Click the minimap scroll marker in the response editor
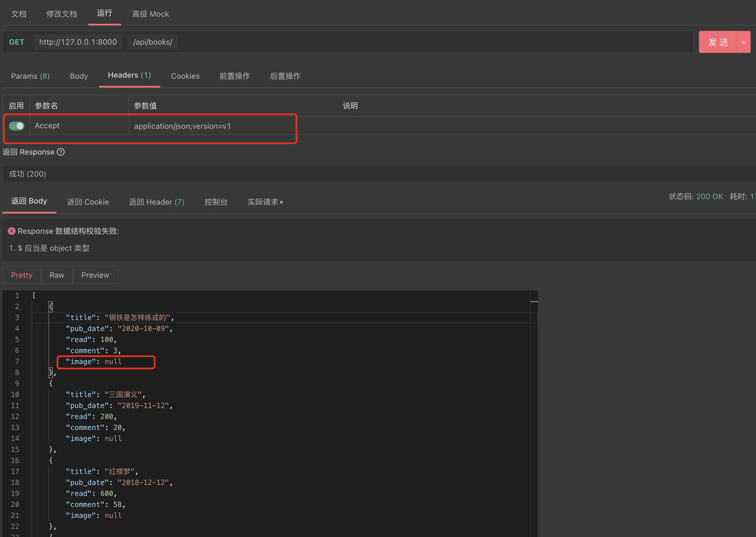The width and height of the screenshot is (756, 537). coord(534,301)
